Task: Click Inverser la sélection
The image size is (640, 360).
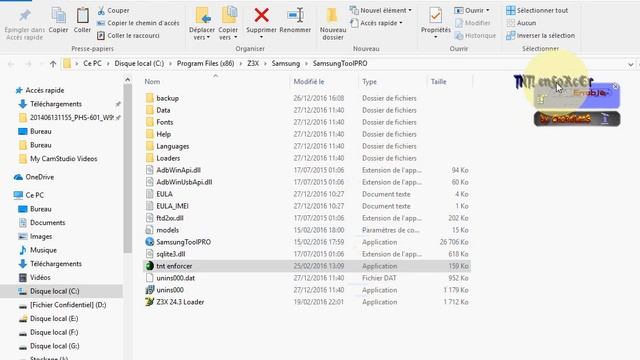Action: coord(540,36)
